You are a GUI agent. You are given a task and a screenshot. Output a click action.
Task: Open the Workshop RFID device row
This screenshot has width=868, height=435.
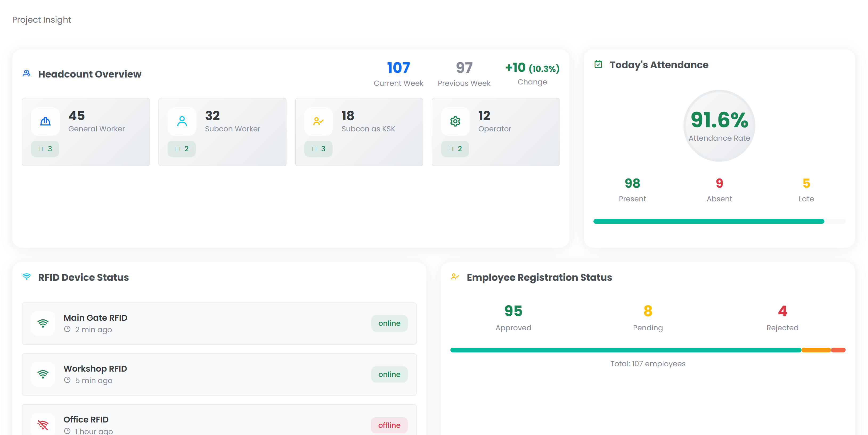pyautogui.click(x=219, y=374)
